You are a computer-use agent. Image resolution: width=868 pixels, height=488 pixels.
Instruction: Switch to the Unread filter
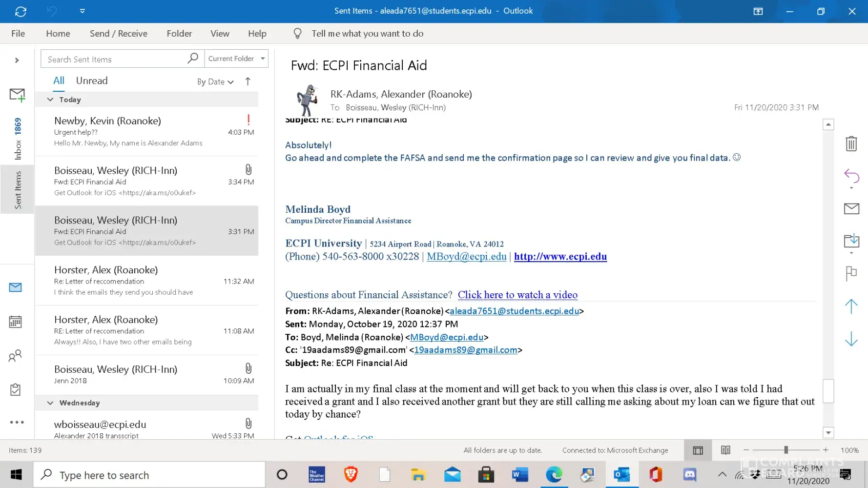pos(92,81)
